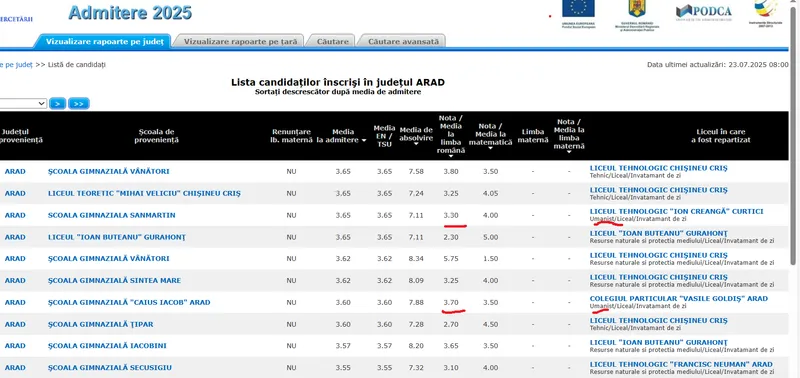Sort by Nota la limba maternă arrow

point(569,153)
